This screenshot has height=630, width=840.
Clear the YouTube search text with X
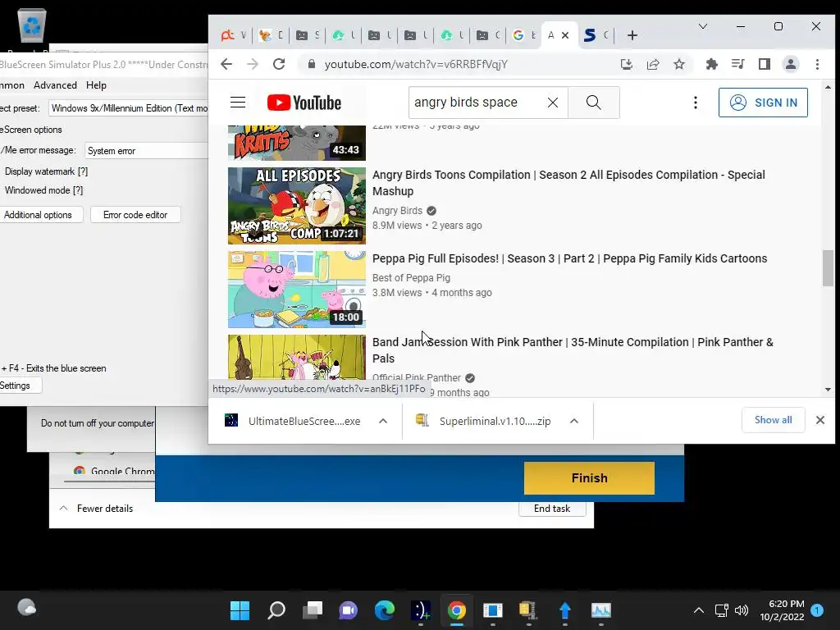(553, 103)
